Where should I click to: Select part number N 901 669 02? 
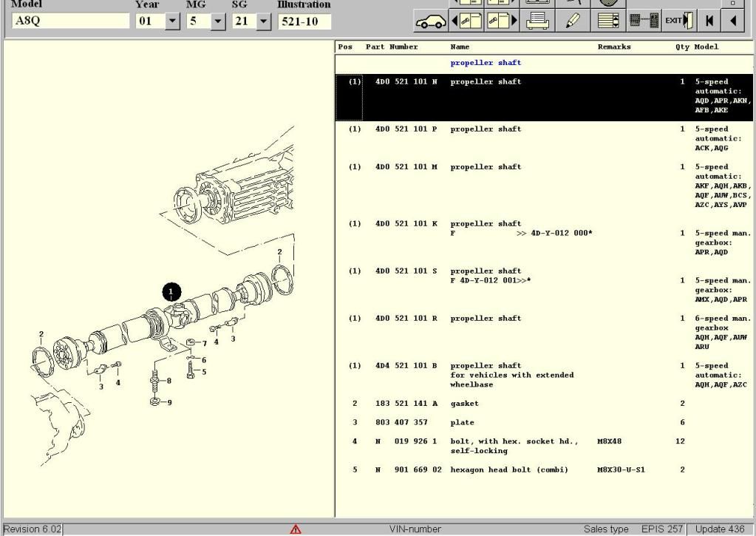pyautogui.click(x=409, y=470)
